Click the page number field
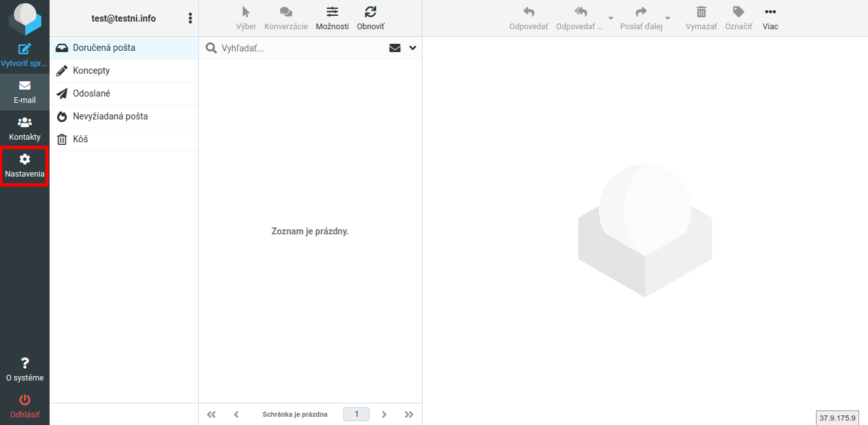 356,414
